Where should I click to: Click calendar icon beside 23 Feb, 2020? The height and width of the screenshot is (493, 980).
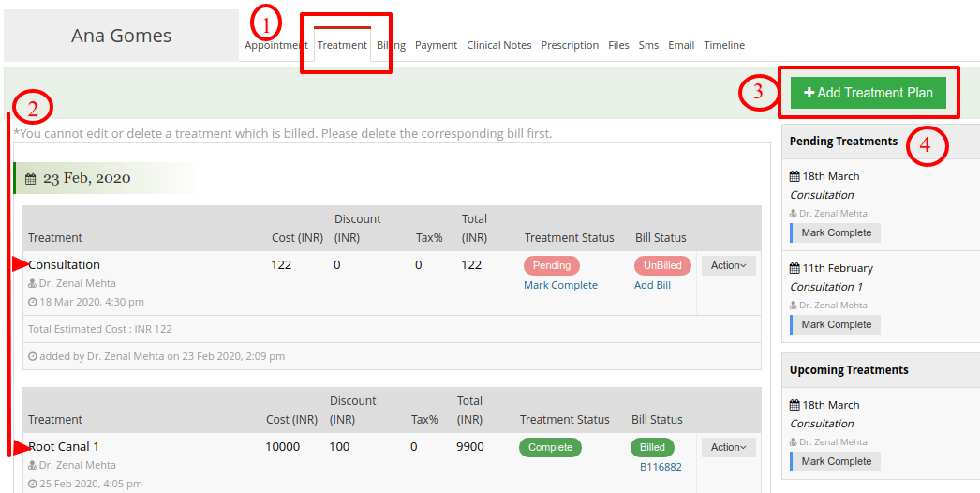pyautogui.click(x=31, y=179)
